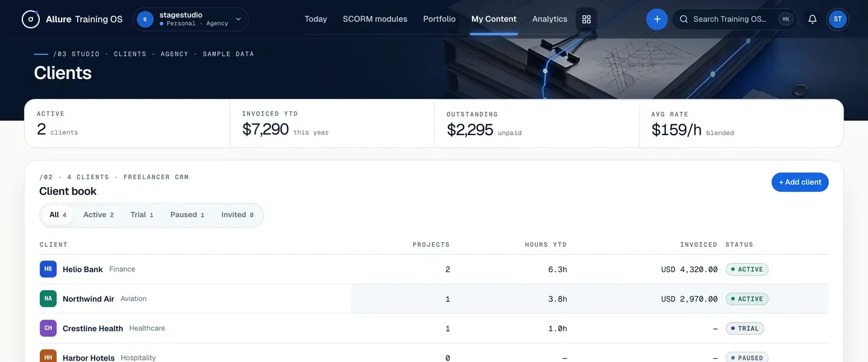Open the Harbor Hotels client name
The image size is (868, 362).
point(89,358)
